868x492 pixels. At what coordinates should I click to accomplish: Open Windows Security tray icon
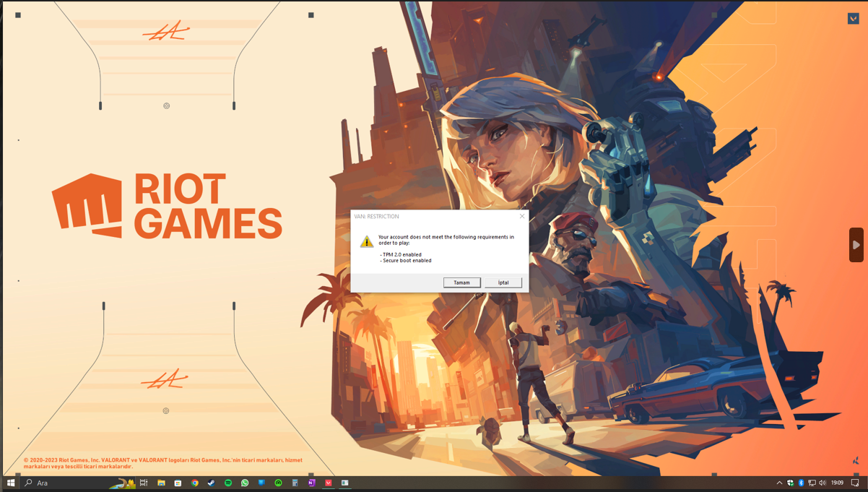point(790,483)
